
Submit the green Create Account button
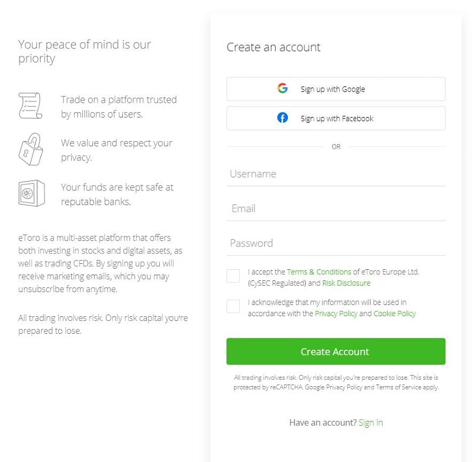[336, 351]
